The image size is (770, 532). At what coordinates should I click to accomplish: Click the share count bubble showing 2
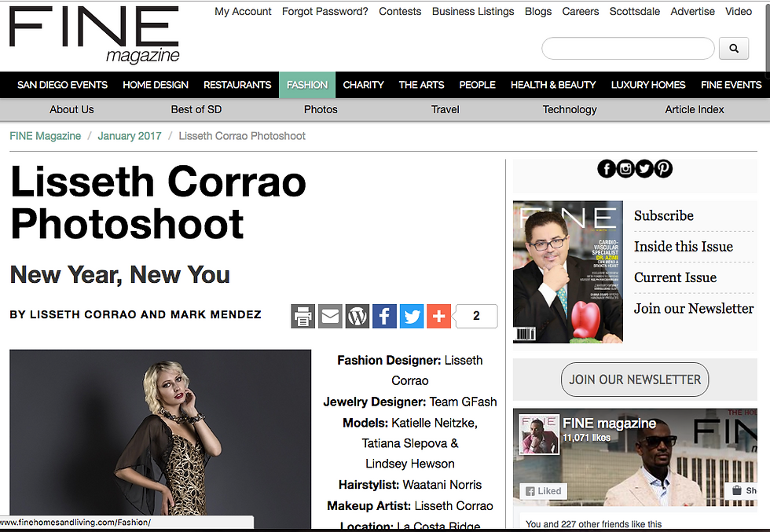tap(476, 316)
